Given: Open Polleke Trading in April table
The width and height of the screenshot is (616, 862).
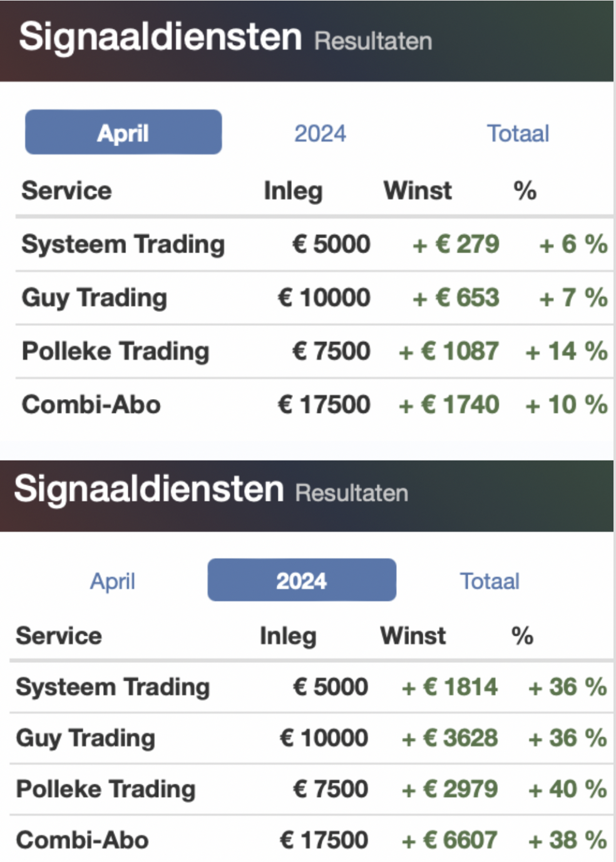Looking at the screenshot, I should 314,351.
